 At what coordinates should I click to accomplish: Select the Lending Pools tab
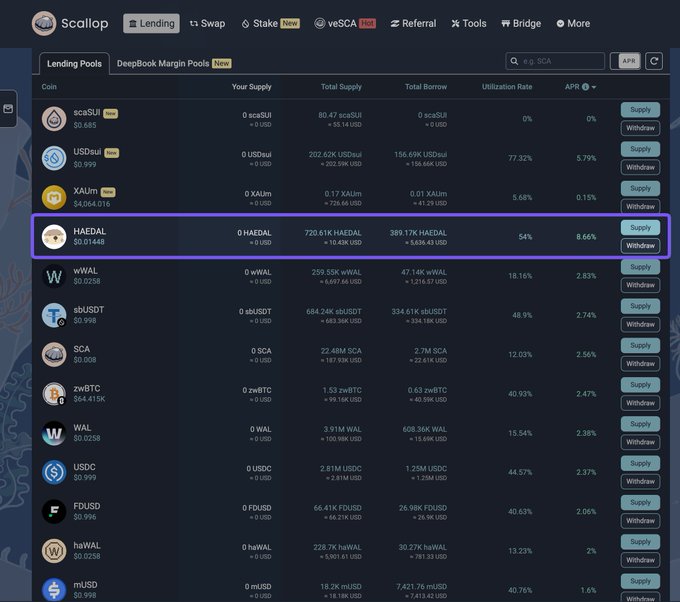[74, 64]
